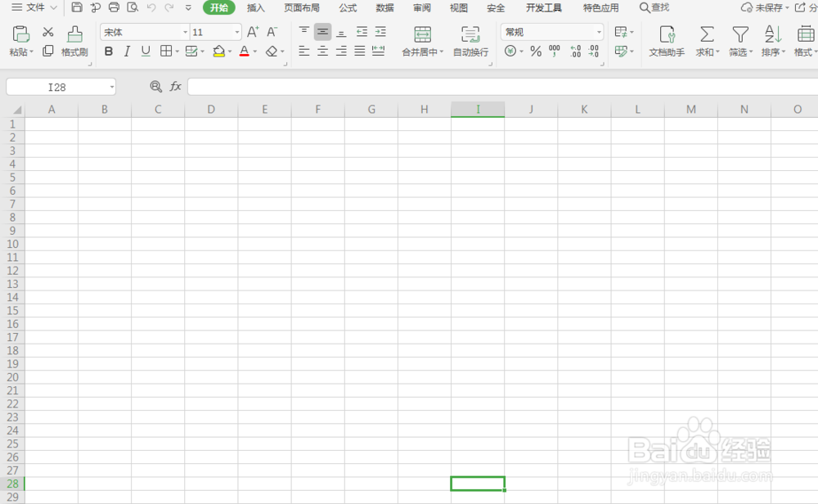Toggle bottom vertical alignment
This screenshot has width=818, height=504.
pos(341,32)
